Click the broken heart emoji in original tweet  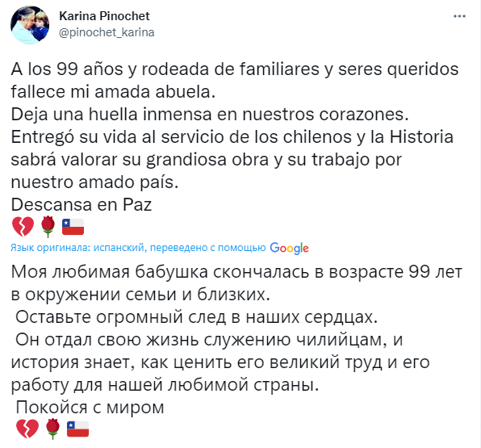[x=23, y=227]
